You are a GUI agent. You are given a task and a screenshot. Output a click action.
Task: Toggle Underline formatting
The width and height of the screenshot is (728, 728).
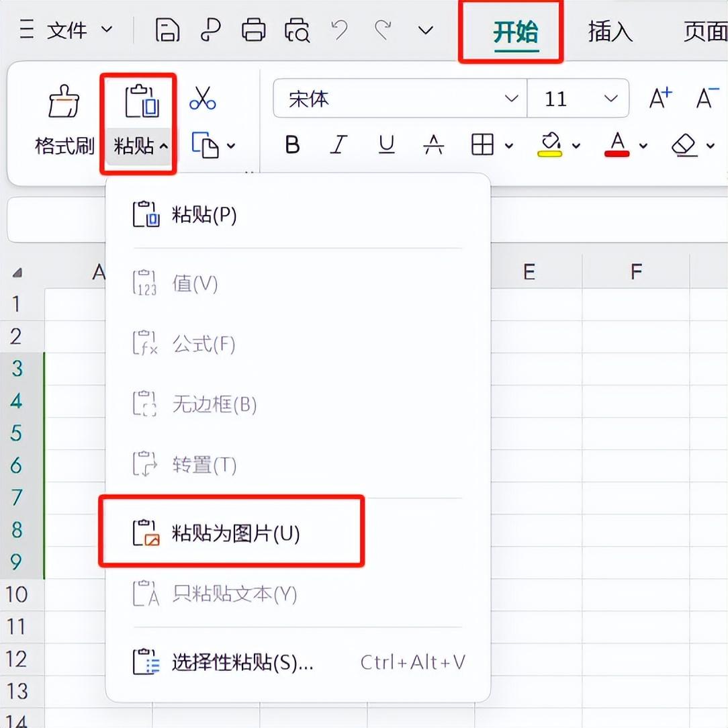(386, 145)
